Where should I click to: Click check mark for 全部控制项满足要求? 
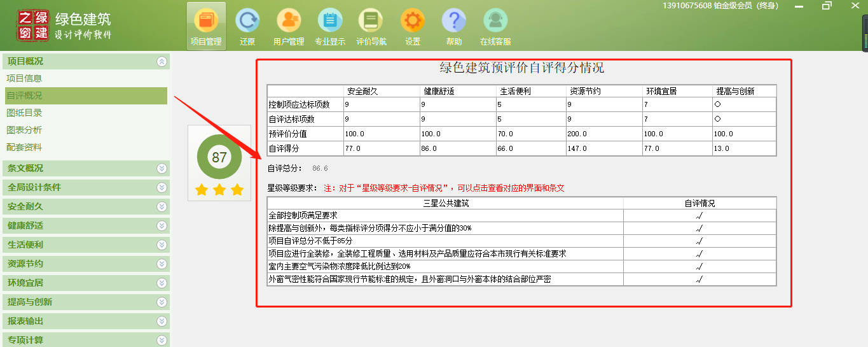coord(699,216)
